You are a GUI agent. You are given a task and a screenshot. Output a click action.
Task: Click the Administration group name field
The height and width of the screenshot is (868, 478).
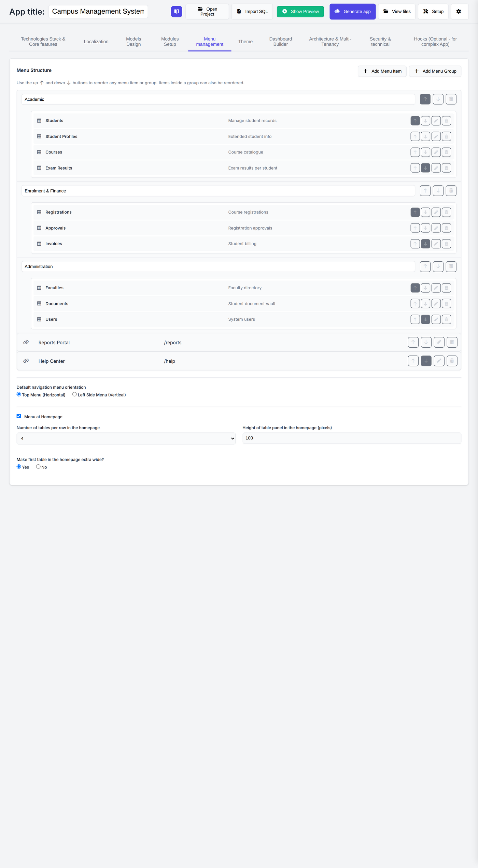218,266
